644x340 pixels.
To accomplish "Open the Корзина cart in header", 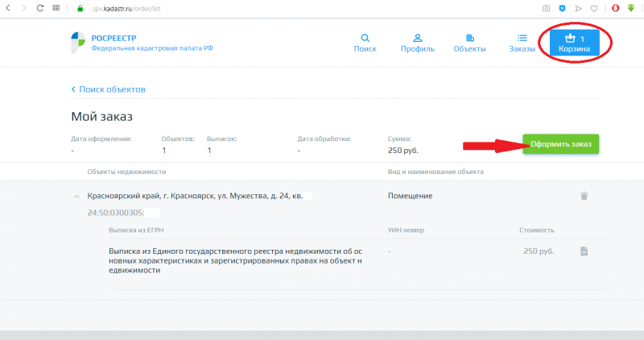I will pyautogui.click(x=575, y=43).
